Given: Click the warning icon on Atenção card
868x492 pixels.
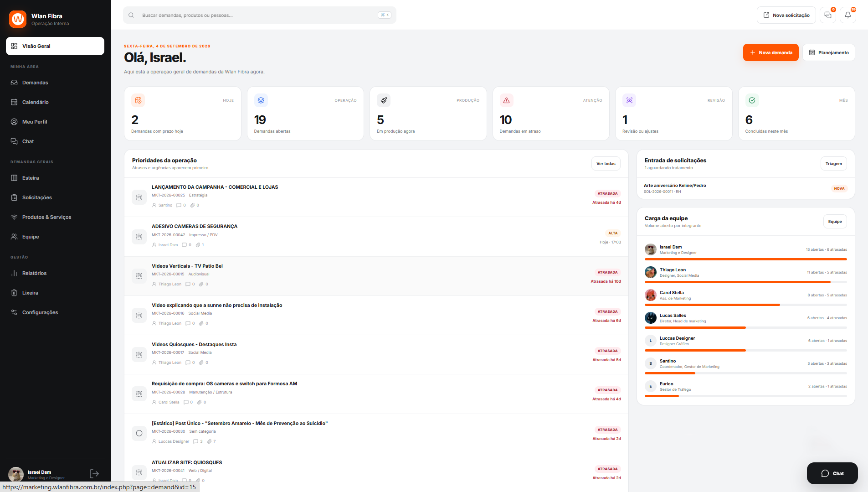Looking at the screenshot, I should [x=506, y=100].
